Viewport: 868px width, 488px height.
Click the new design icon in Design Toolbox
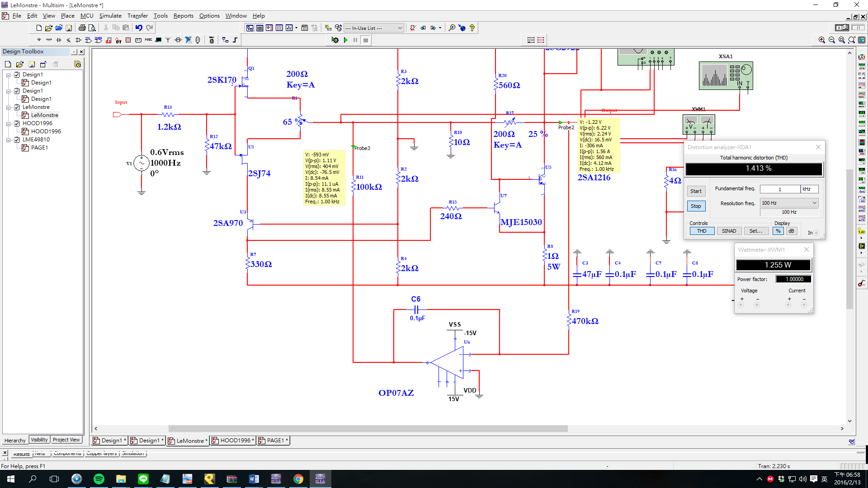pyautogui.click(x=8, y=64)
